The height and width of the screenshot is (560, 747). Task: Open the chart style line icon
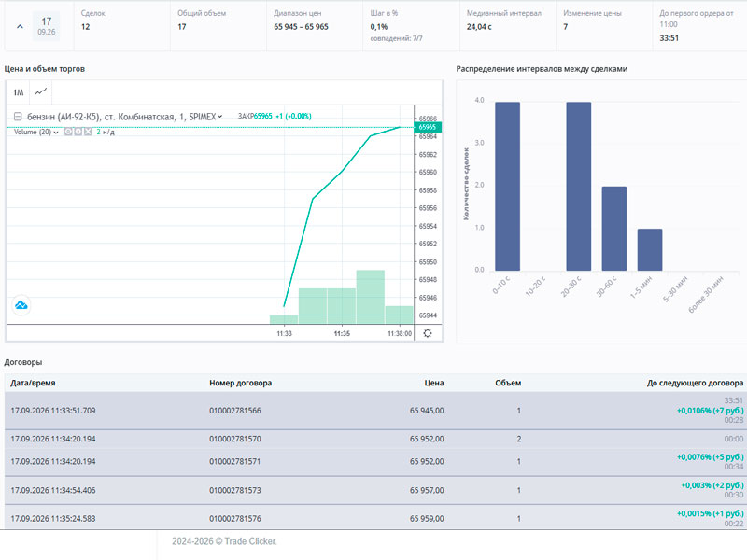point(41,91)
